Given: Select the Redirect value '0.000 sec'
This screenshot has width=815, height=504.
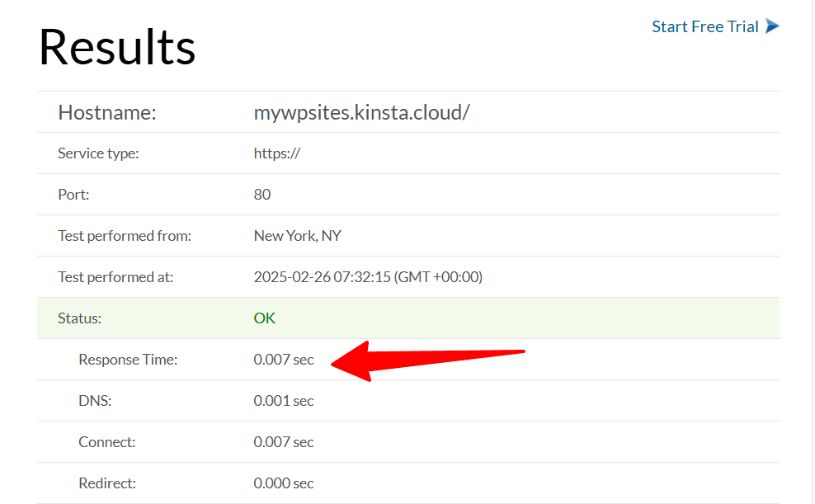Looking at the screenshot, I should tap(284, 483).
